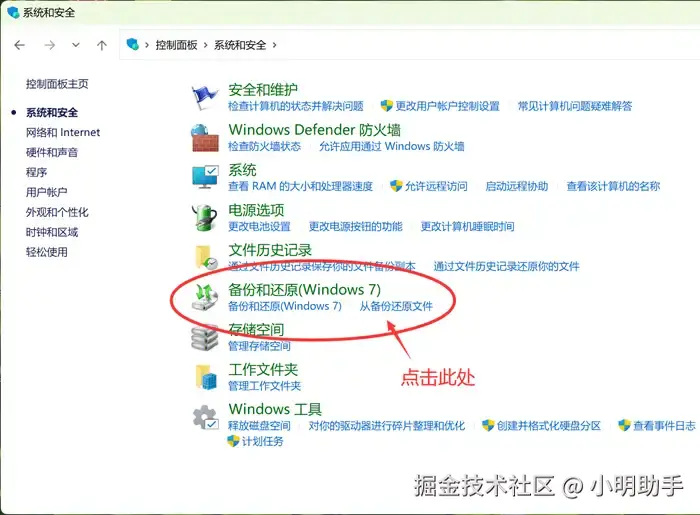Click the Back arrow in navigation bar
This screenshot has height=515, width=700.
click(x=20, y=45)
